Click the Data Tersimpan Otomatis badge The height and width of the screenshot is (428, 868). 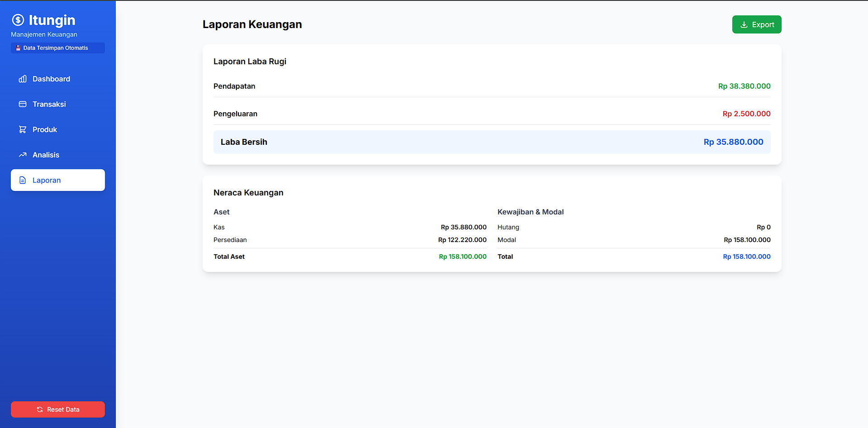tap(57, 48)
